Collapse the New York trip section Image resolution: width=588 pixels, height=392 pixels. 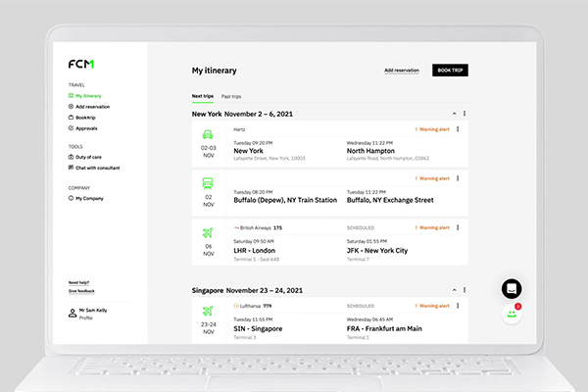[x=454, y=114]
